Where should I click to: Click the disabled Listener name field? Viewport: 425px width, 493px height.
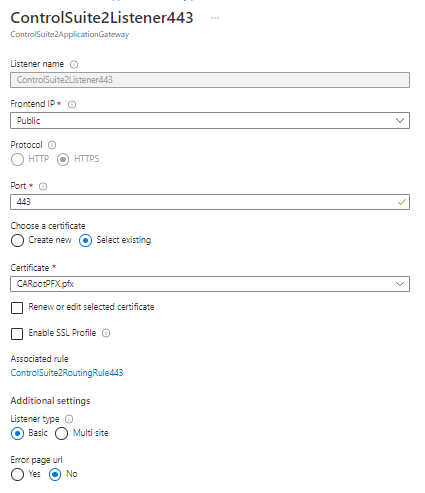tap(210, 80)
